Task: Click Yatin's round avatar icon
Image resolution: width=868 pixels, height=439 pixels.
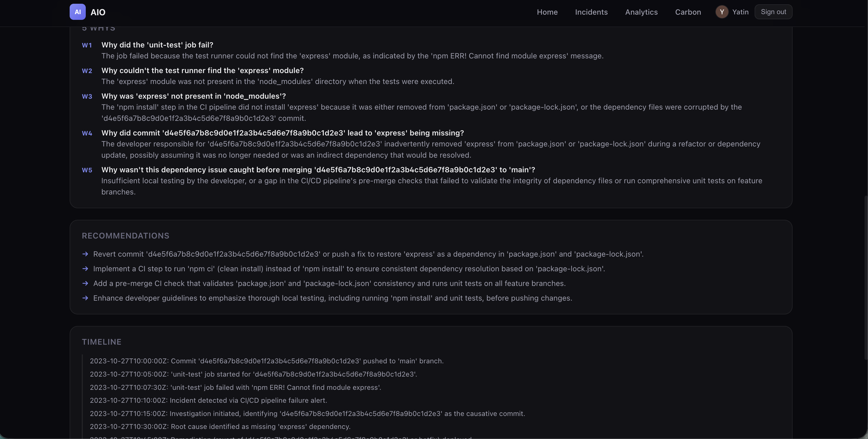Action: 722,12
